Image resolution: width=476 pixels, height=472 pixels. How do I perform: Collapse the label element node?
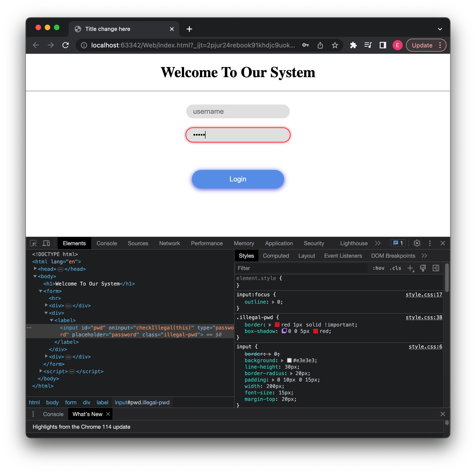(51, 320)
